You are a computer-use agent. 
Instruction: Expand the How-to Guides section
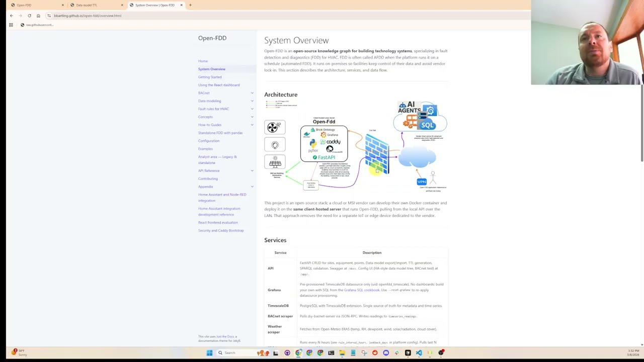[x=252, y=125]
